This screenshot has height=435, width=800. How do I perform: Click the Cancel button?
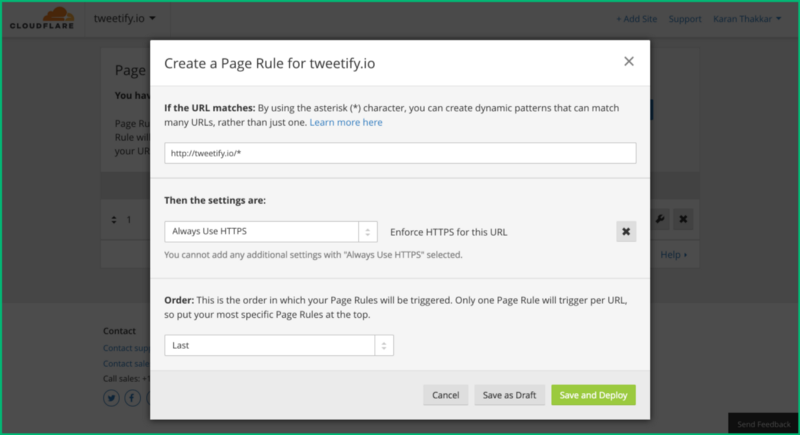pyautogui.click(x=445, y=395)
